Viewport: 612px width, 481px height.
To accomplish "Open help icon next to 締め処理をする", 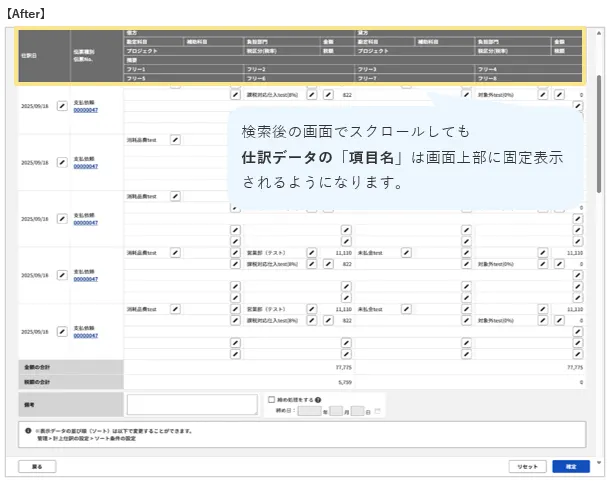I will click(317, 399).
